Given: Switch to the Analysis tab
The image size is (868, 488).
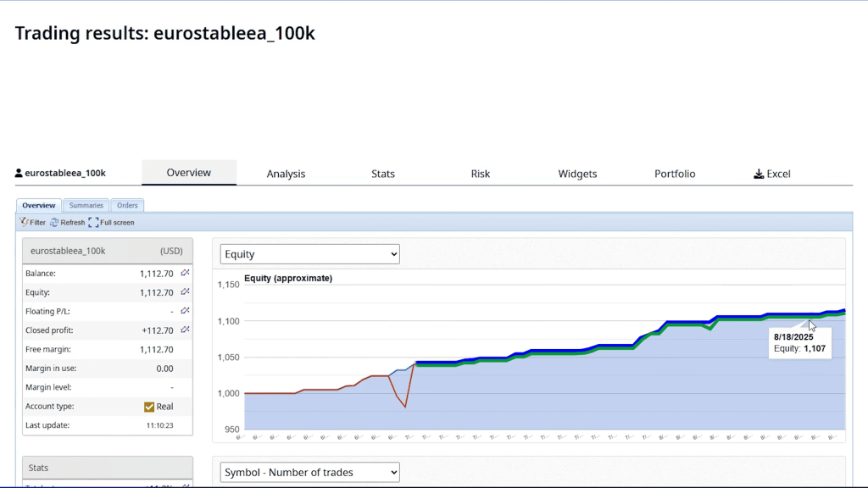Looking at the screenshot, I should coord(286,174).
